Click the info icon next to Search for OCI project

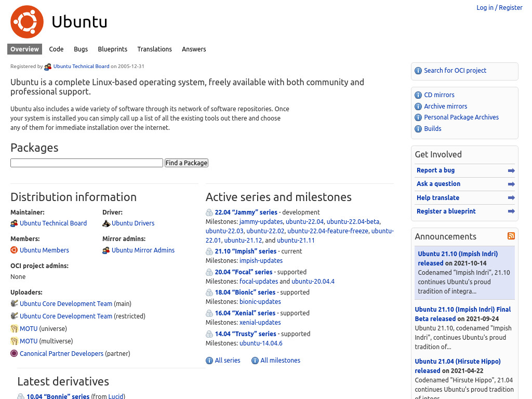pyautogui.click(x=418, y=71)
